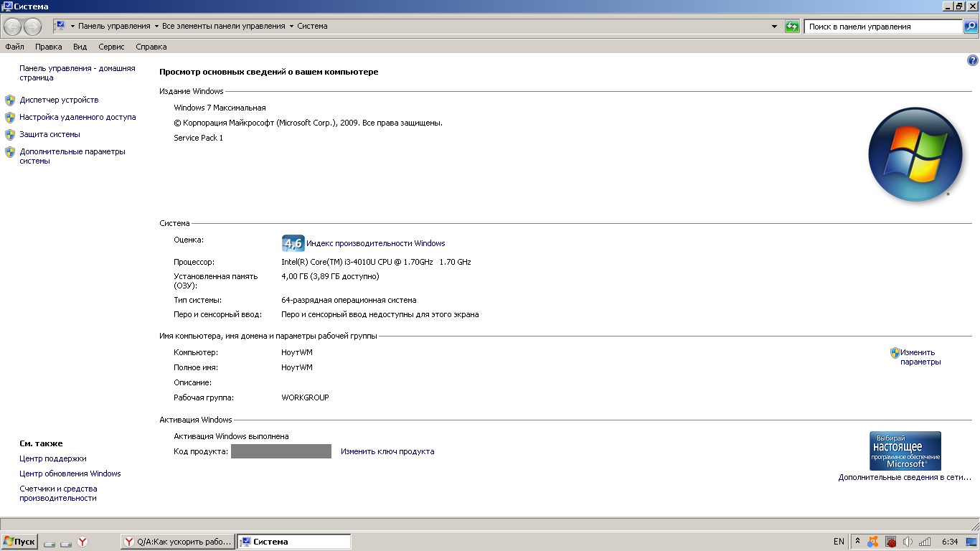The width and height of the screenshot is (980, 551).
Task: Click the shield icon beside Настройка удаленного доступа
Action: (10, 118)
